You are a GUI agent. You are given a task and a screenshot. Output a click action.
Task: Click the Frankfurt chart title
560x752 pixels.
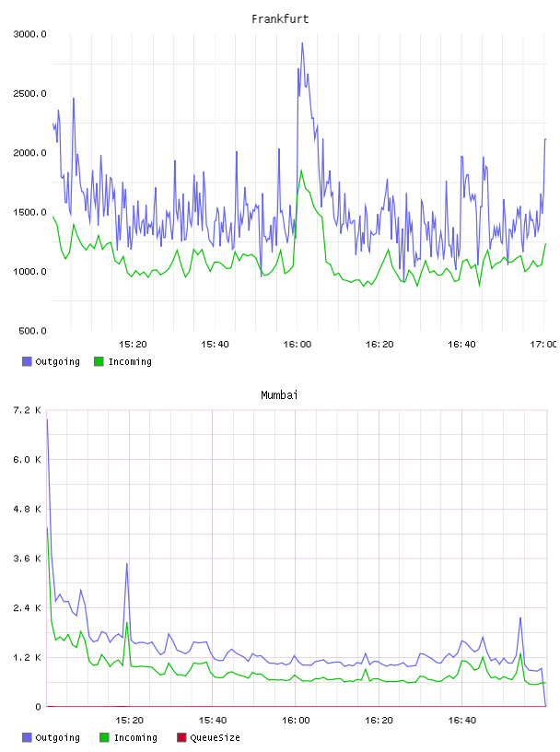280,19
